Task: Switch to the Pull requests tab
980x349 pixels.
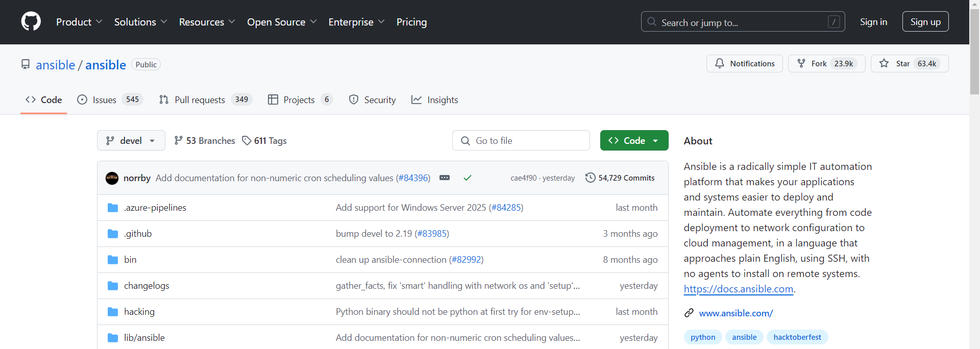Action: pyautogui.click(x=206, y=99)
